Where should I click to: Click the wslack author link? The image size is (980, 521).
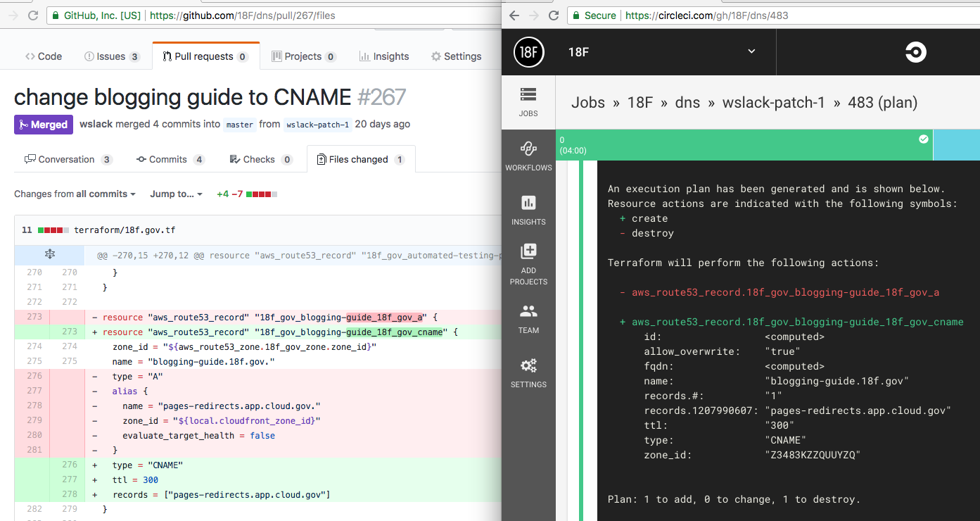click(x=96, y=124)
